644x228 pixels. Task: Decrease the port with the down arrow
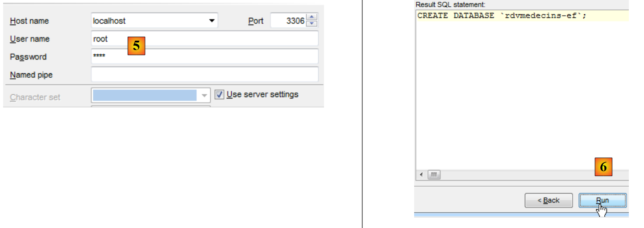pyautogui.click(x=312, y=24)
